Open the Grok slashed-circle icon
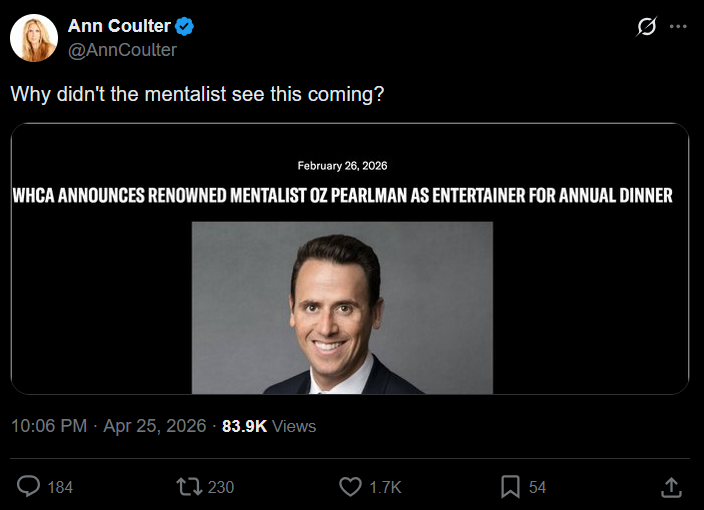The height and width of the screenshot is (510, 704). (646, 27)
